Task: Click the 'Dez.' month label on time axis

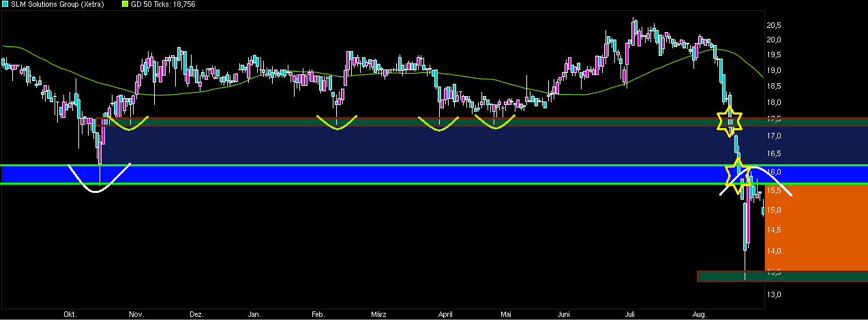Action: tap(196, 315)
